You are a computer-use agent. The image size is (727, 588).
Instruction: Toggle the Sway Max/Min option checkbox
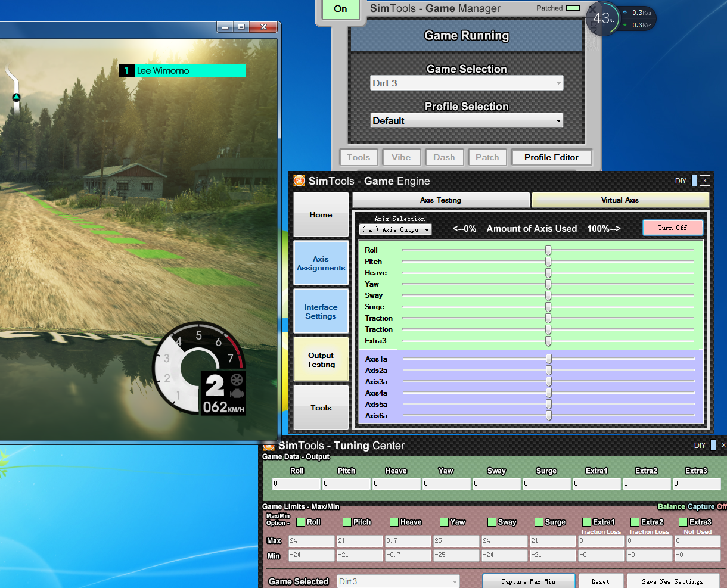coord(492,522)
